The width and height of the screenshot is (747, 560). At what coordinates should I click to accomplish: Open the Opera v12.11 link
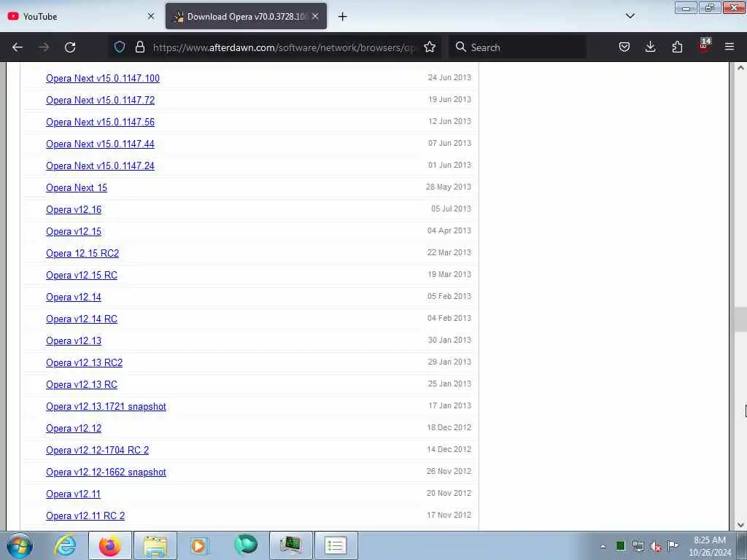point(73,494)
